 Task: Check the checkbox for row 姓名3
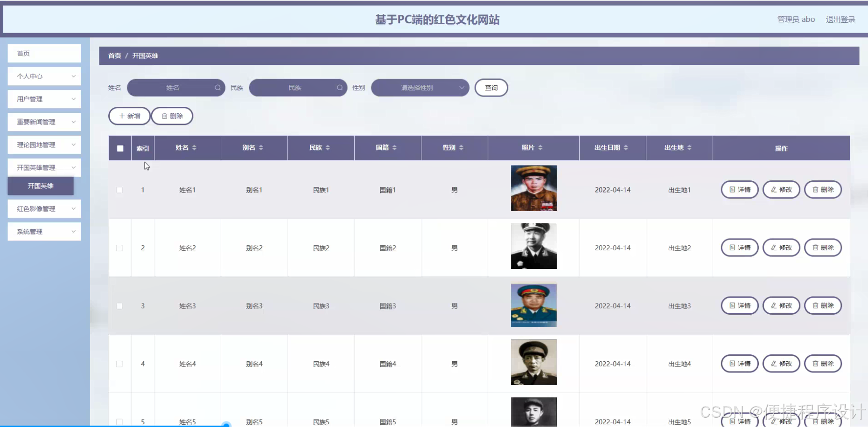point(119,306)
